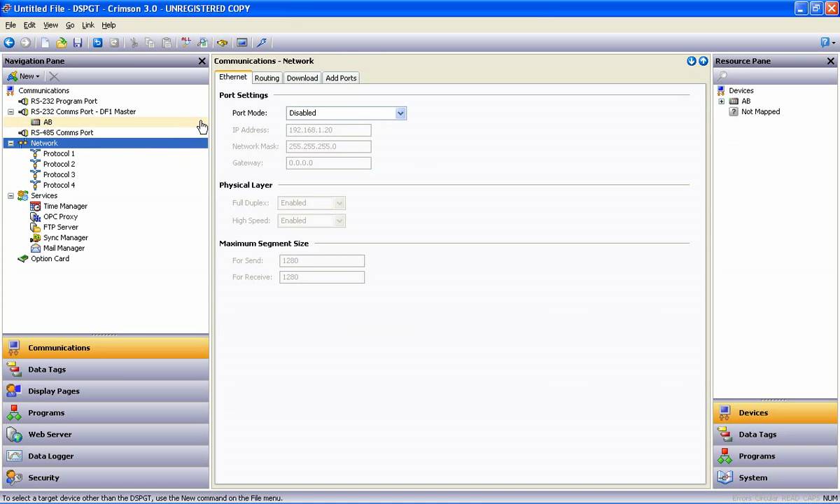Open the Help menu
Image resolution: width=840 pixels, height=504 pixels.
pyautogui.click(x=108, y=25)
